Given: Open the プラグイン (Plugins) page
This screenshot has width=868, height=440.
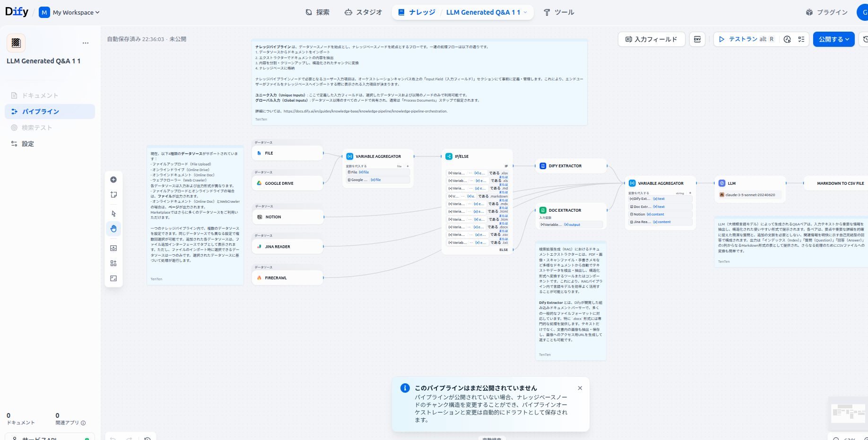Looking at the screenshot, I should pyautogui.click(x=827, y=12).
